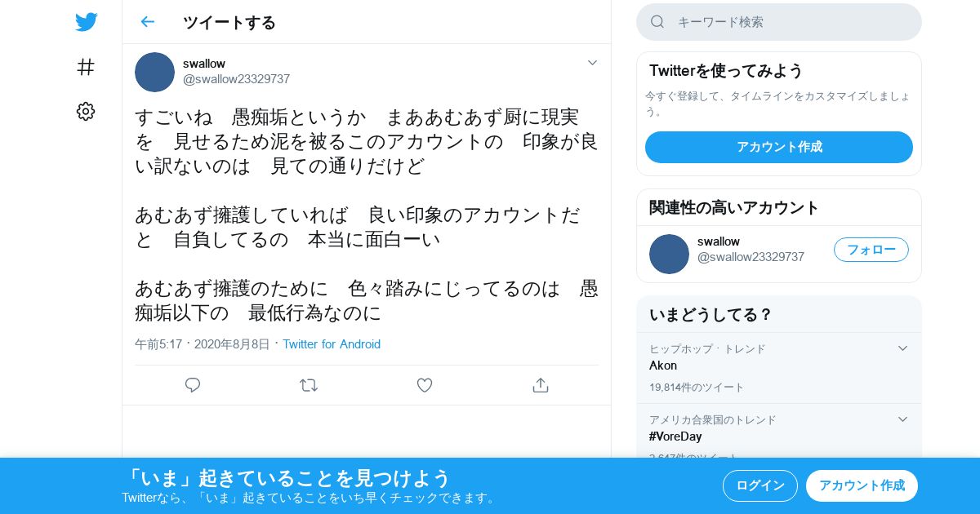The image size is (980, 514).
Task: Click the ログイン button in bottom banner
Action: tap(760, 485)
